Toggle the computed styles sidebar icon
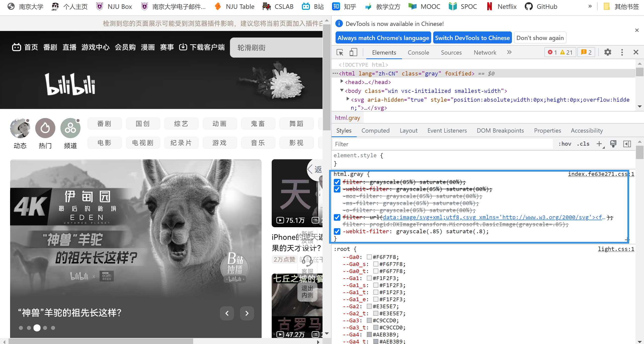The height and width of the screenshot is (344, 644). pyautogui.click(x=627, y=144)
